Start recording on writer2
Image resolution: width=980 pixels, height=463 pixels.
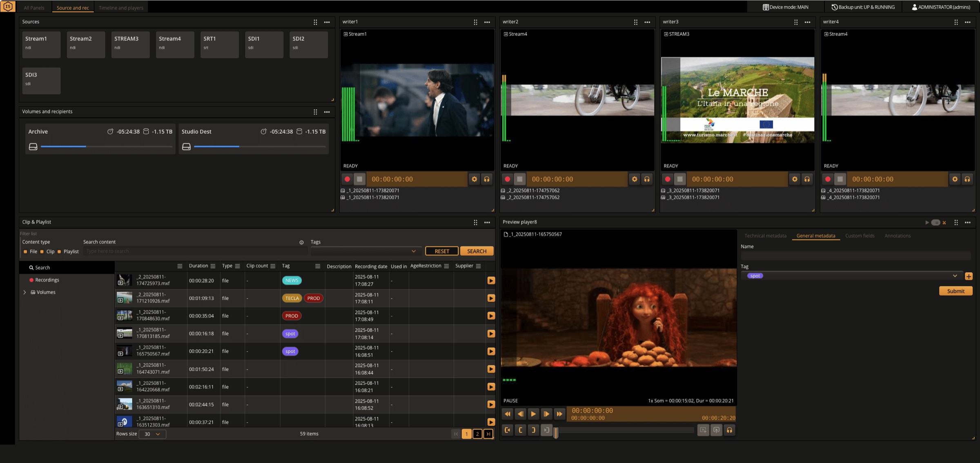point(507,179)
